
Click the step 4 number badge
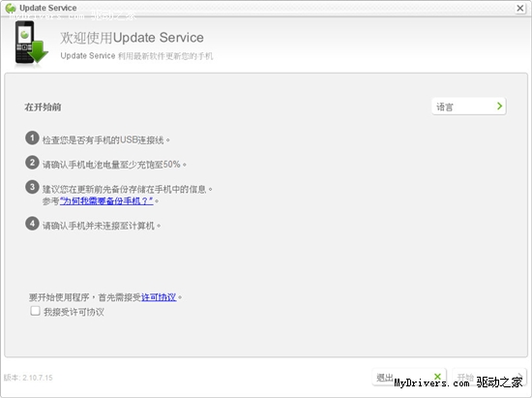coord(32,224)
